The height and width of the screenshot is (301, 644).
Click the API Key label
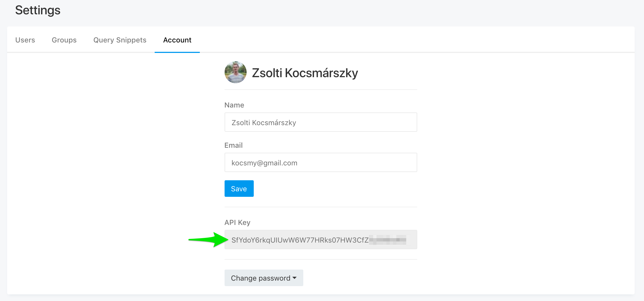(x=237, y=222)
